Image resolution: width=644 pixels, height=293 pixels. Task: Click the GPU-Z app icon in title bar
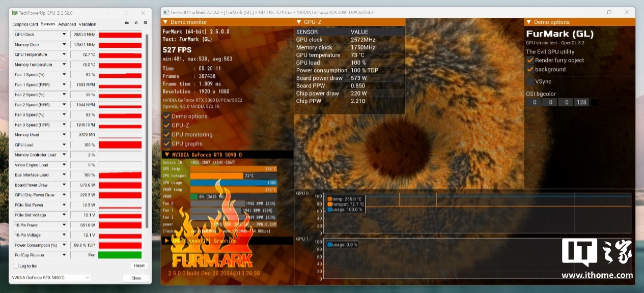point(14,12)
